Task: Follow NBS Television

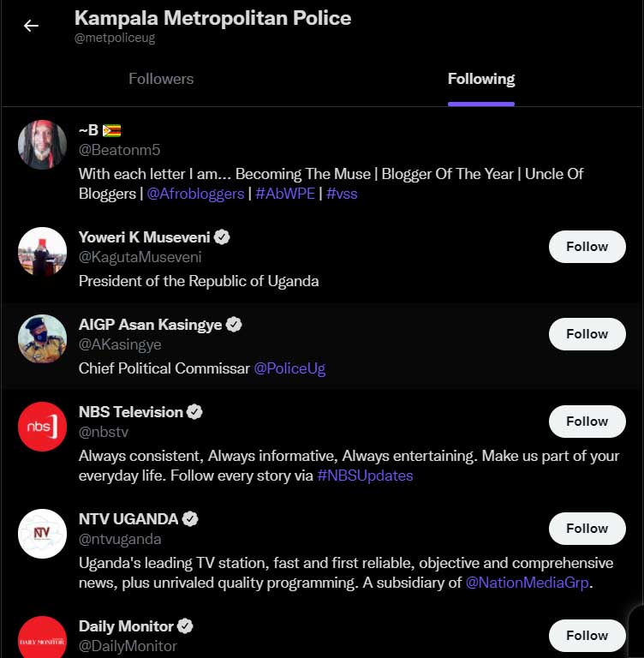Action: (587, 422)
